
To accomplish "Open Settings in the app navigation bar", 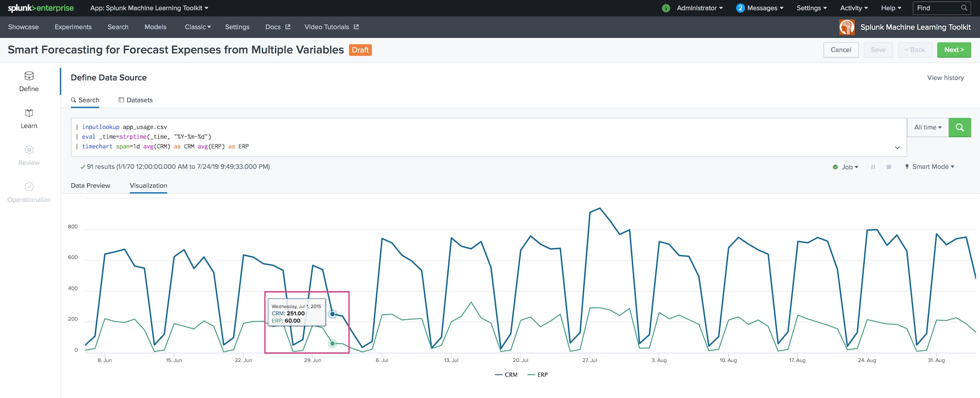I will pyautogui.click(x=237, y=27).
